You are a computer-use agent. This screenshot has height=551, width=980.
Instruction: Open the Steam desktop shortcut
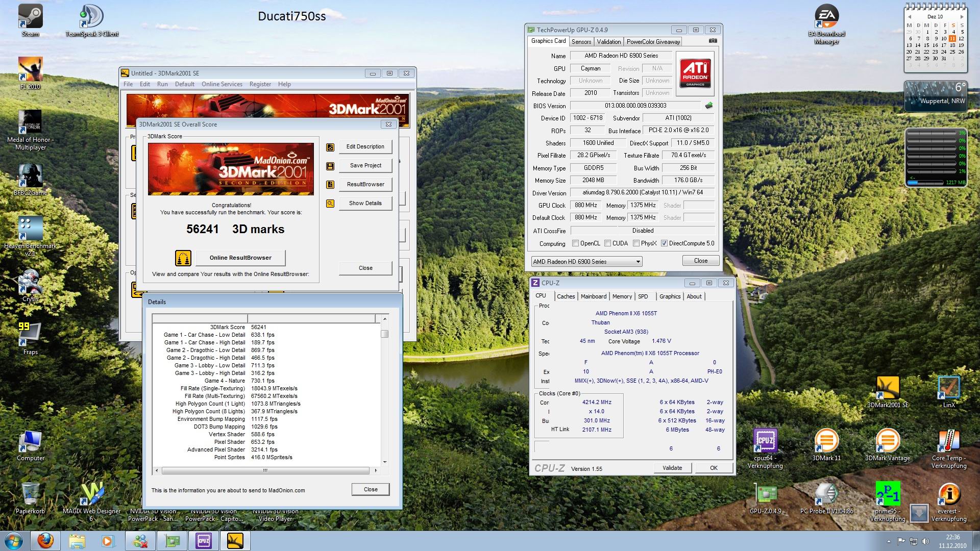pos(30,17)
